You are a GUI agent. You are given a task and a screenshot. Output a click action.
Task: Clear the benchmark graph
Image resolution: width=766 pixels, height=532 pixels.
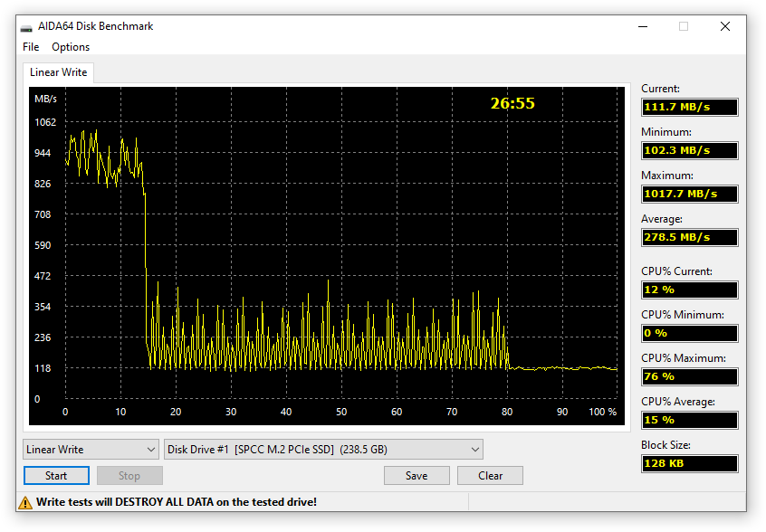point(490,476)
